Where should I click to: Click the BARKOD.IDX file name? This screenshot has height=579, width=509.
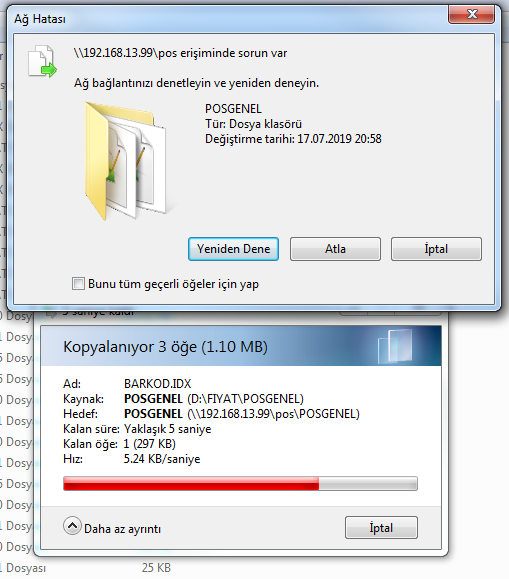158,384
